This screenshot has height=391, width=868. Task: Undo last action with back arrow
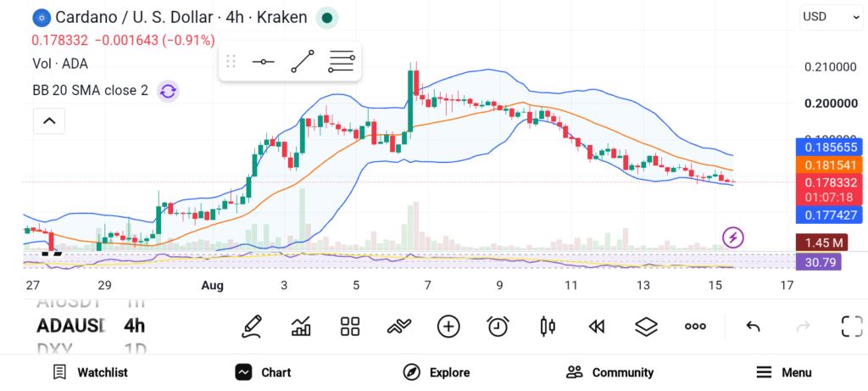tap(753, 327)
